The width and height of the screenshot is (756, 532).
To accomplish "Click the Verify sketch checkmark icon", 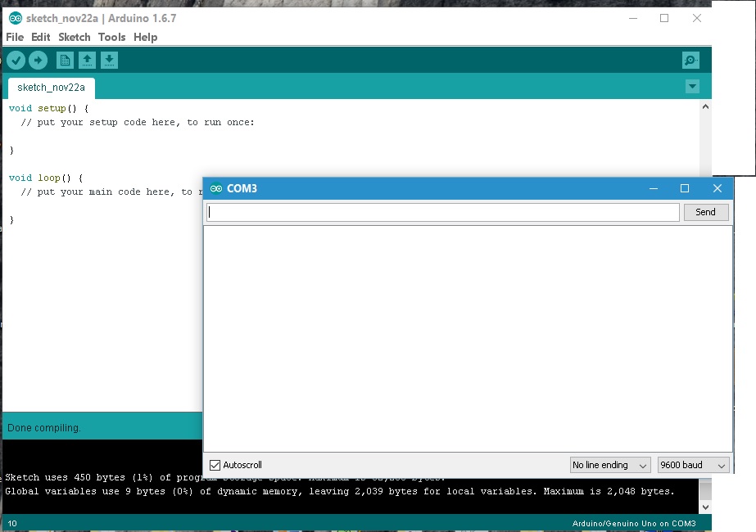I will point(16,60).
